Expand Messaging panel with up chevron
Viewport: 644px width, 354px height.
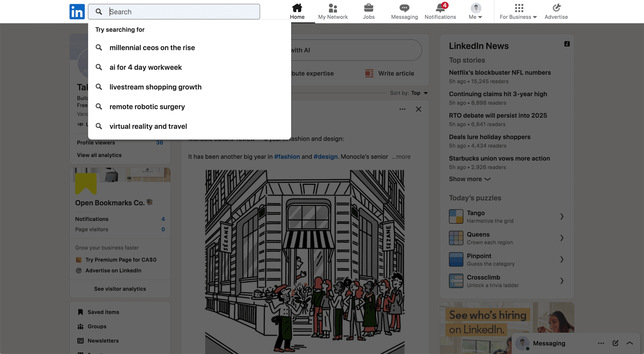630,343
